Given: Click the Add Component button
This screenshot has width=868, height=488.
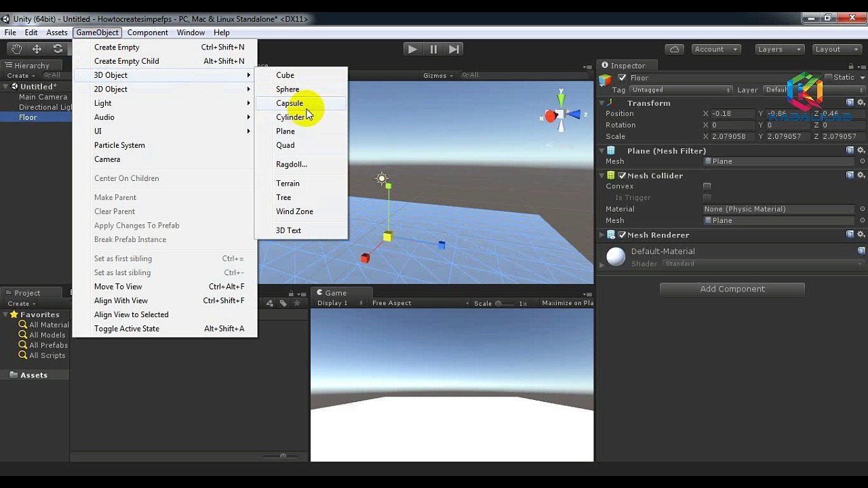Looking at the screenshot, I should click(x=732, y=289).
